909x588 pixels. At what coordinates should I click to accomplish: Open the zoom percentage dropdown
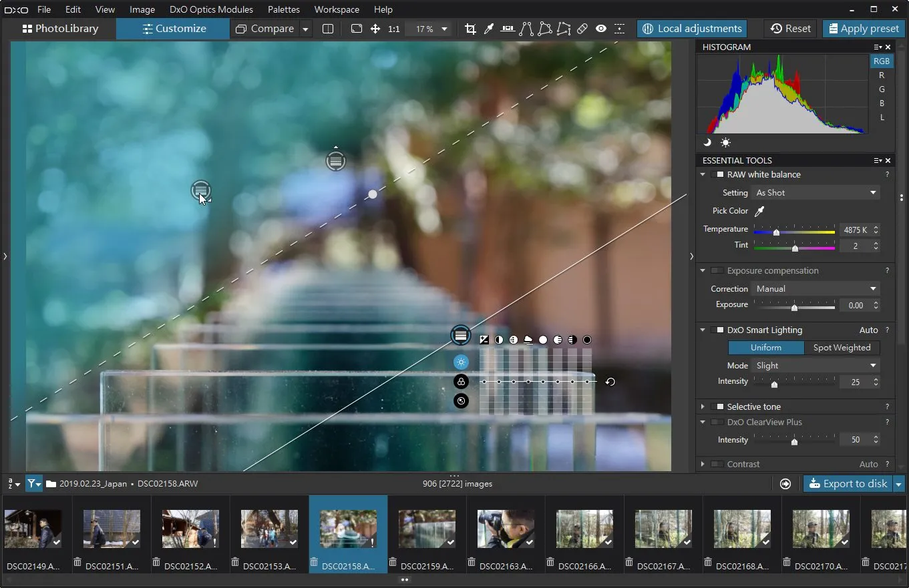pos(444,29)
